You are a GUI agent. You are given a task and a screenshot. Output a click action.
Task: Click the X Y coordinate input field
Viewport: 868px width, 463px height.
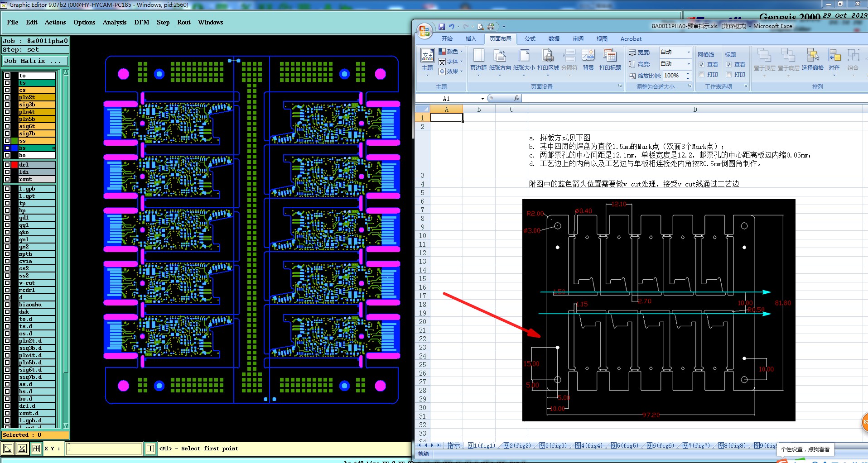click(x=104, y=449)
